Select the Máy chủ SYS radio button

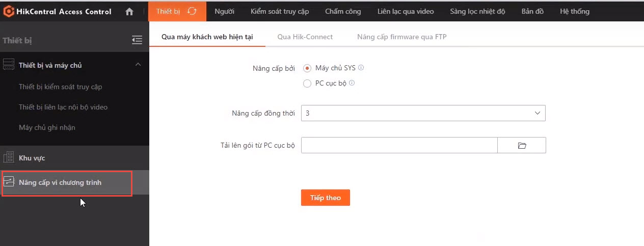tap(307, 68)
